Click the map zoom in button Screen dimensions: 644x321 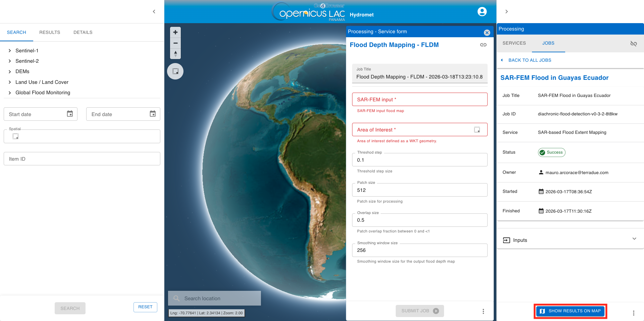pos(175,33)
